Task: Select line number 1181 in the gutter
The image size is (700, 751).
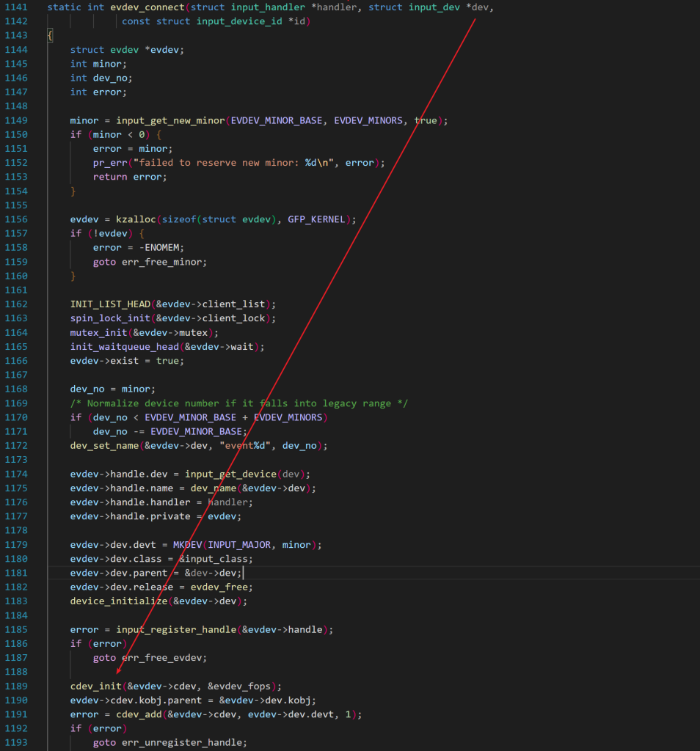Action: pos(16,573)
